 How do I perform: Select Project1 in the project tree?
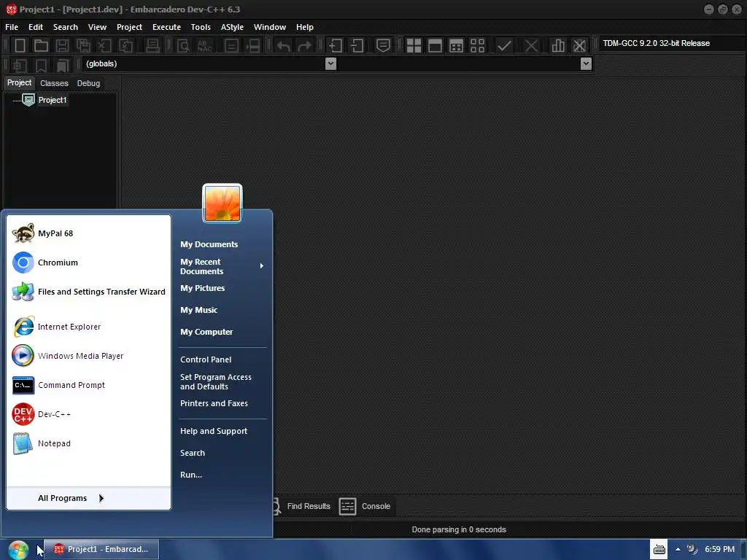pyautogui.click(x=53, y=100)
